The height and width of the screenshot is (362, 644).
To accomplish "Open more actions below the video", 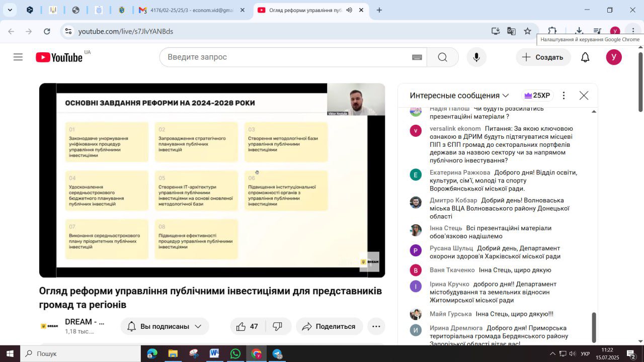I will click(x=376, y=326).
